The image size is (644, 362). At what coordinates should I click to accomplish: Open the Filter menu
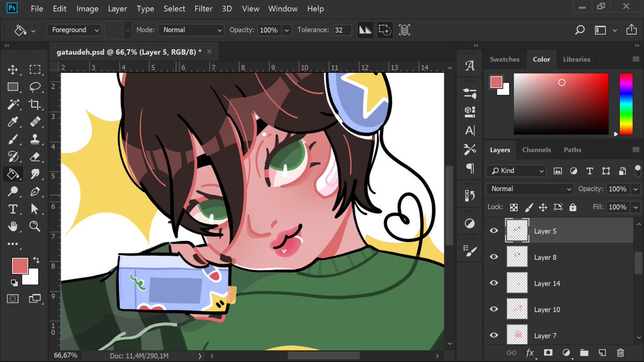[203, 8]
